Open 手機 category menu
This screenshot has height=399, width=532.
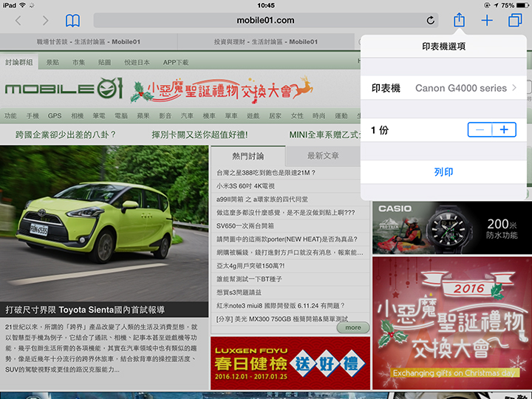coord(33,116)
